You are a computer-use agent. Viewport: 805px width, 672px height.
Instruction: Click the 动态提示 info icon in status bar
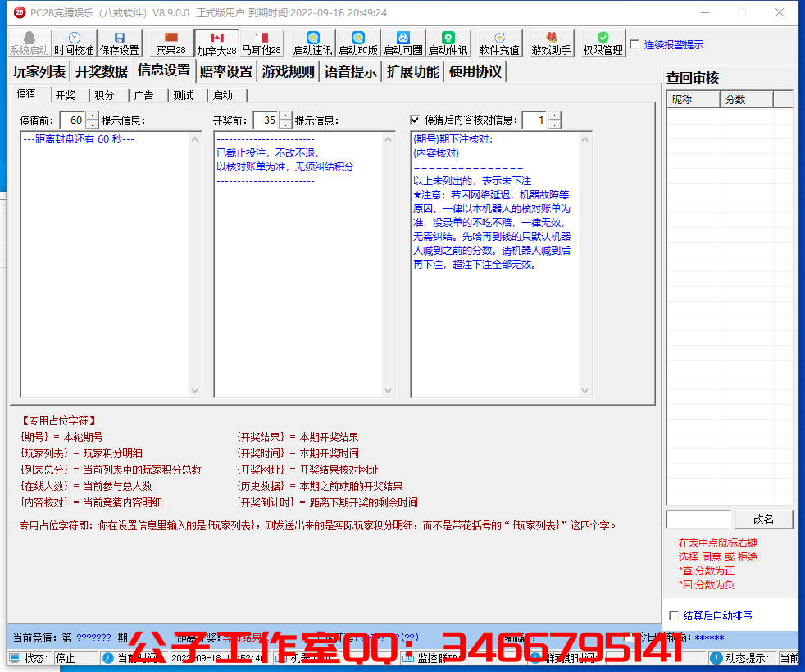click(716, 657)
